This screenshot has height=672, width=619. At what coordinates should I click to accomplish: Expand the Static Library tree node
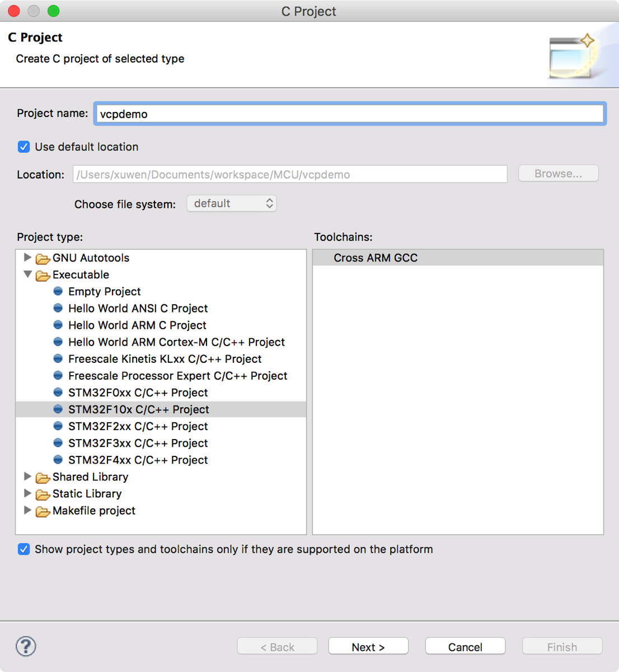point(27,493)
